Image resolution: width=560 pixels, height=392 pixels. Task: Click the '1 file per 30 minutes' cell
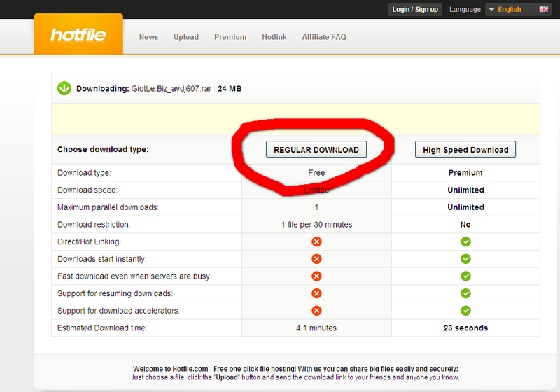click(317, 225)
